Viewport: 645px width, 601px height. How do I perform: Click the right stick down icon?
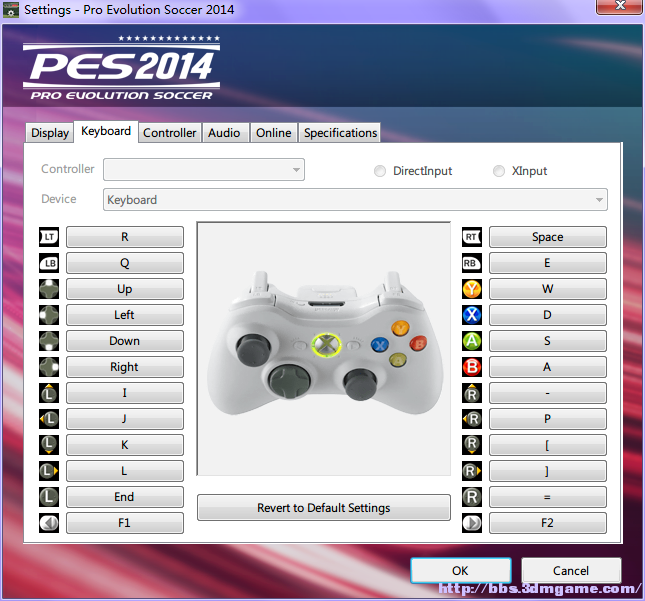point(472,445)
